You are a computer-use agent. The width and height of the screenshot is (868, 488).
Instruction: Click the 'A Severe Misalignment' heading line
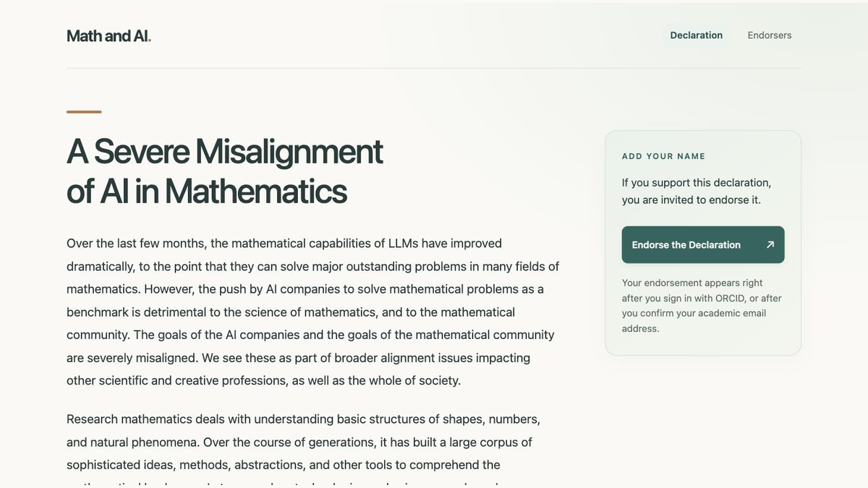[225, 151]
